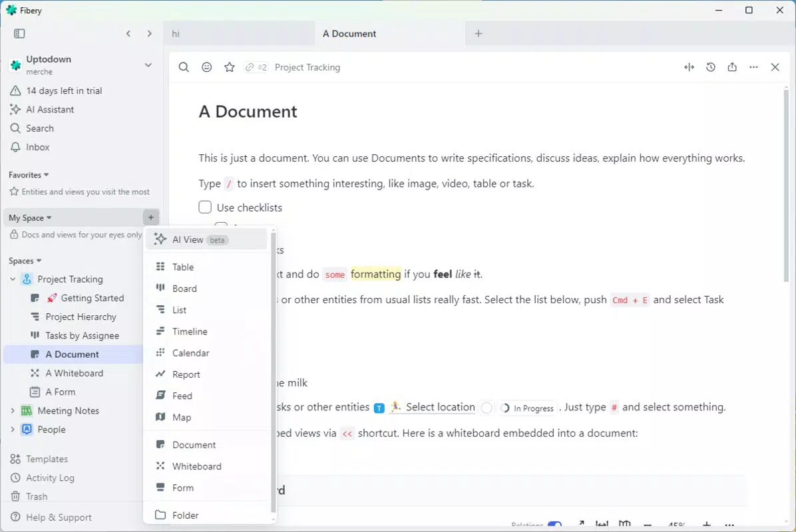Open the Uptodown workspace dropdown

[148, 65]
